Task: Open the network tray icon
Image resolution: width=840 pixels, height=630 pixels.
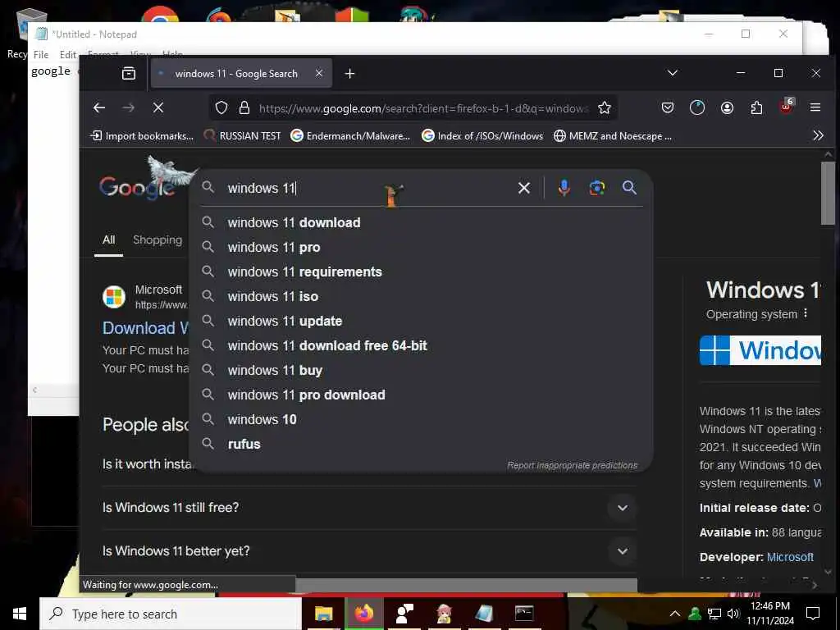Action: point(714,614)
